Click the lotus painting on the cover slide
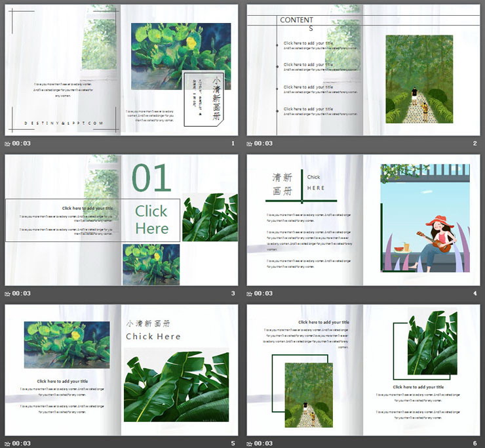 coord(181,56)
